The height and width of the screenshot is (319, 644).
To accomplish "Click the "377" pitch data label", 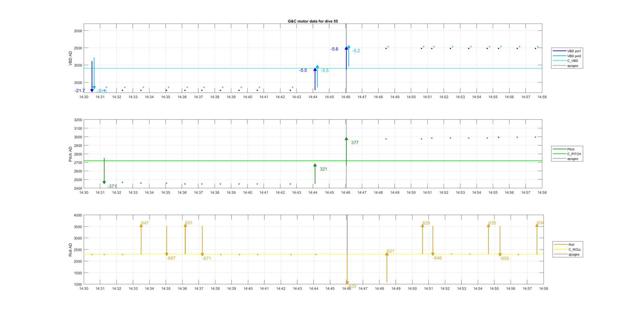I will (x=355, y=143).
